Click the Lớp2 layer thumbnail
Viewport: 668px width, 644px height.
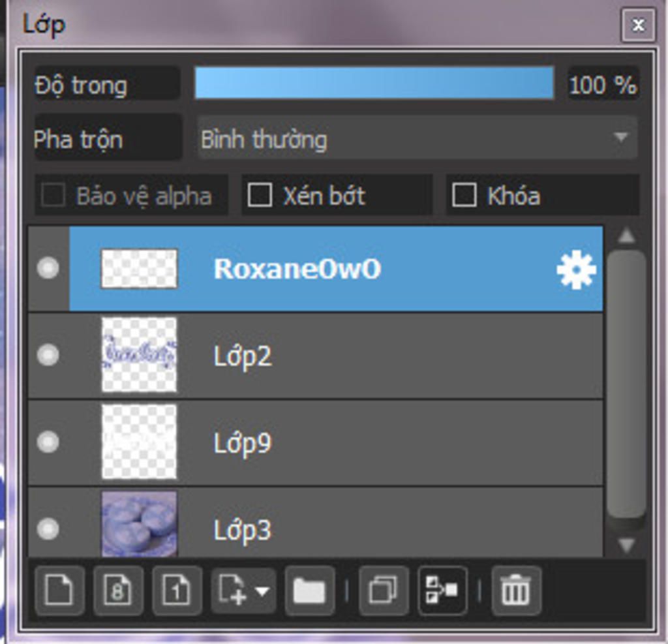139,354
